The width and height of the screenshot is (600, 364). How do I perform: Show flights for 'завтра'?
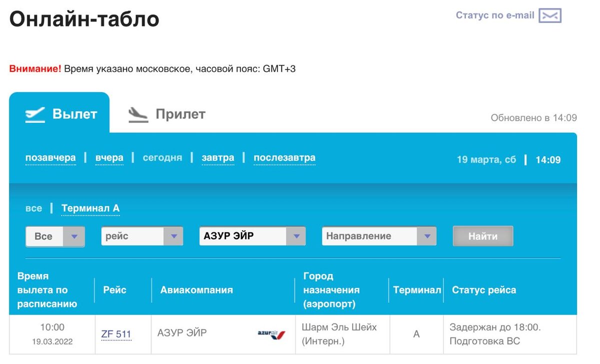point(218,158)
